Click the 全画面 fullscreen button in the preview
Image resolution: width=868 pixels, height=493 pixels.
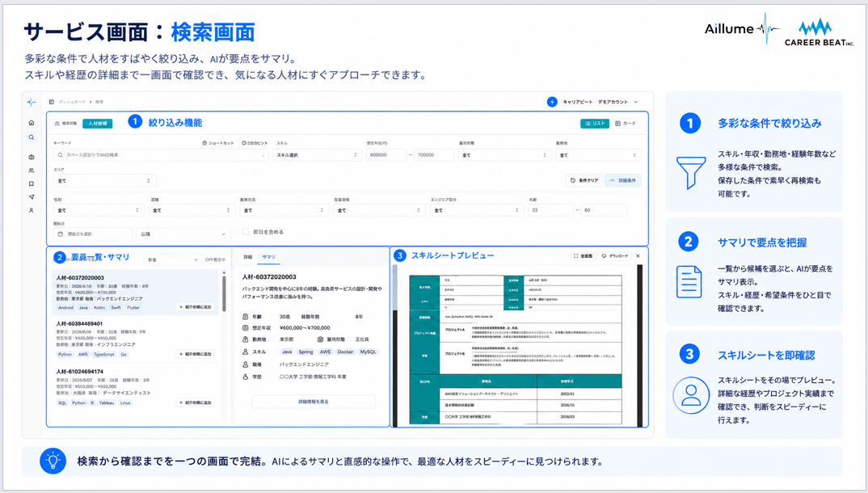click(x=583, y=256)
